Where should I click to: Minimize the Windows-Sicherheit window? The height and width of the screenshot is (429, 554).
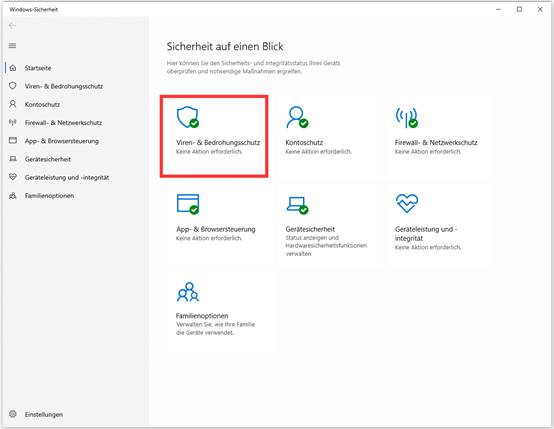pos(498,10)
